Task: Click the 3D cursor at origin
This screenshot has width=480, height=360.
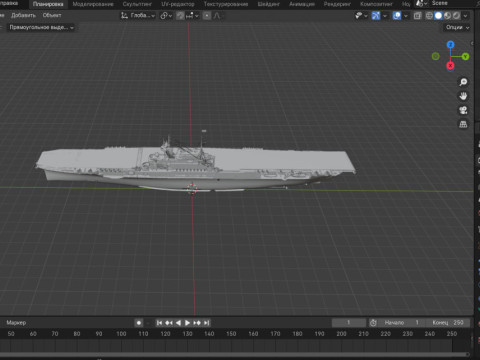Action: click(192, 189)
